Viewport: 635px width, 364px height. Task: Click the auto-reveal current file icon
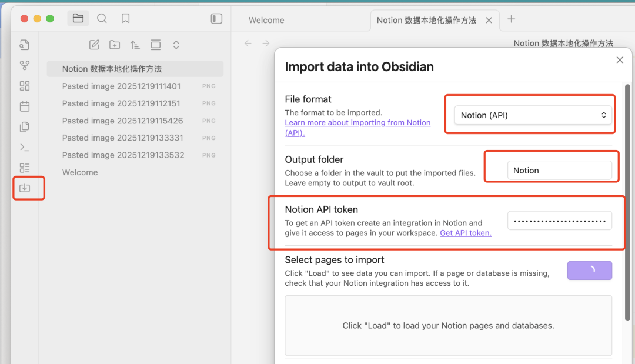click(x=155, y=45)
